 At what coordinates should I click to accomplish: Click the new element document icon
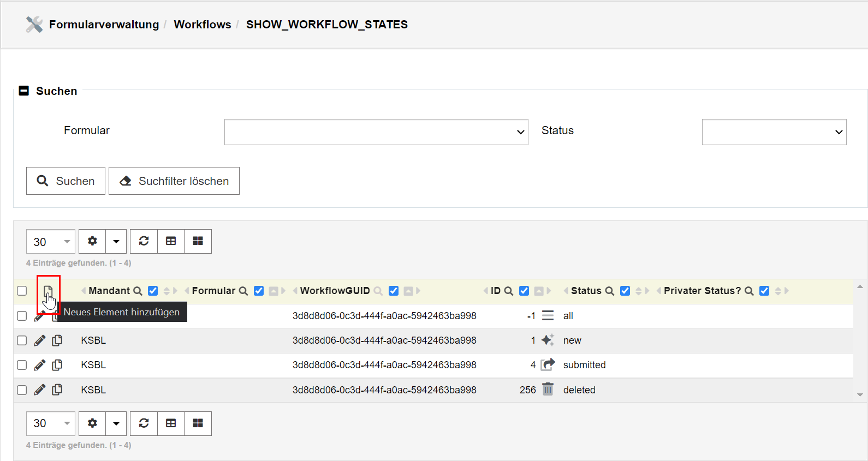tap(48, 291)
